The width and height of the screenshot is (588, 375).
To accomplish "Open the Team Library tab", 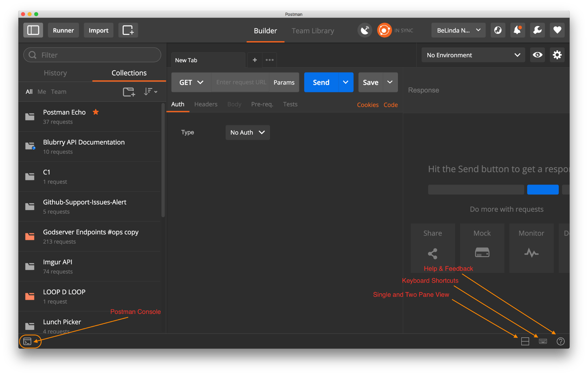I will click(x=313, y=31).
